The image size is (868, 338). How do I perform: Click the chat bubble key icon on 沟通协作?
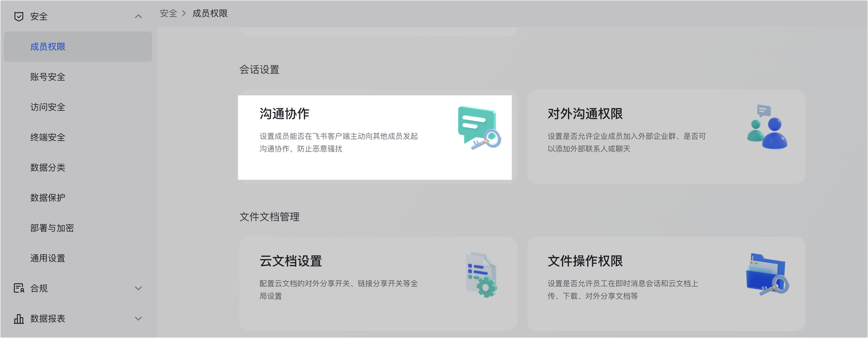[x=479, y=127]
